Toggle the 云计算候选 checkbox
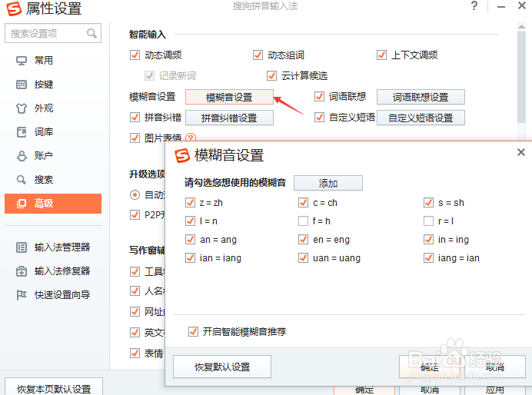The width and height of the screenshot is (532, 395). tap(271, 75)
